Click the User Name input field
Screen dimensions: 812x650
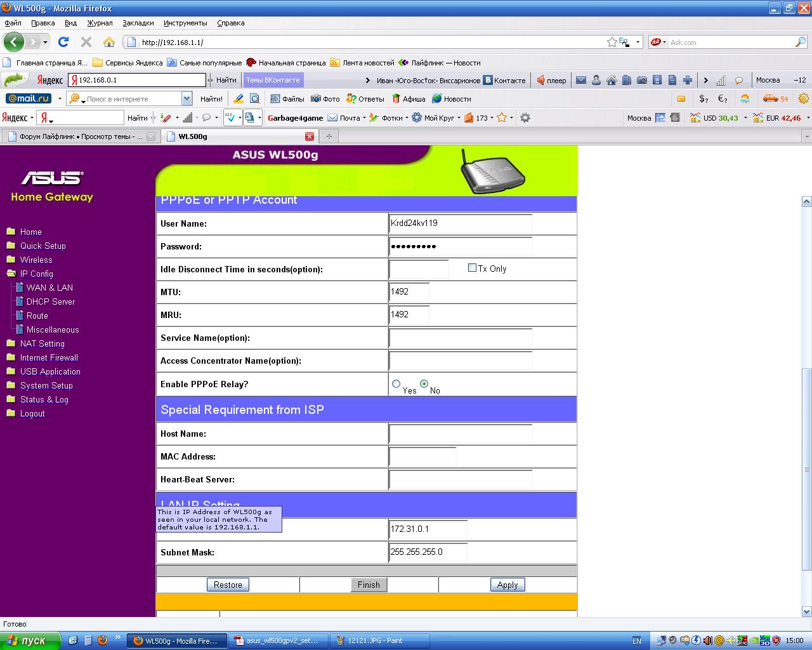[x=461, y=223]
